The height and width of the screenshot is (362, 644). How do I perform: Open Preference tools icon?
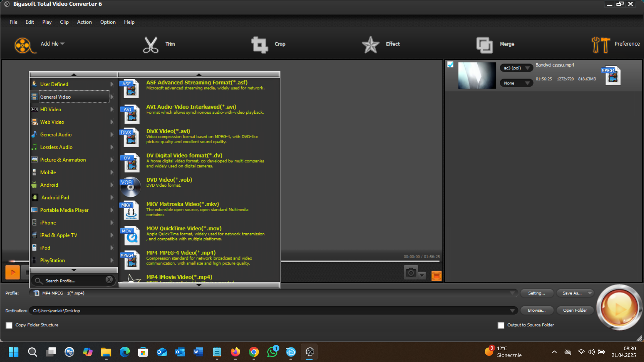601,45
